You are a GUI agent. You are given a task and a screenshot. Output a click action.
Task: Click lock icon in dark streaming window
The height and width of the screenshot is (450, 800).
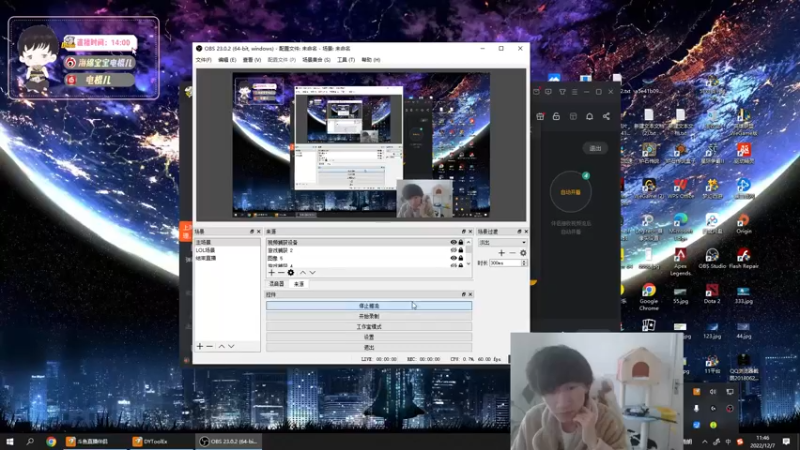tap(556, 116)
